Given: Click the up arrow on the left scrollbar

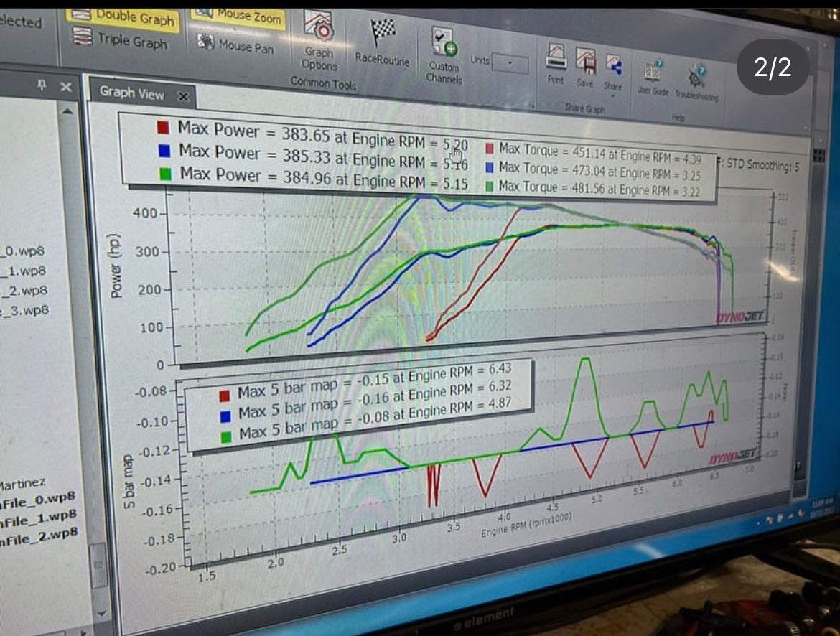Looking at the screenshot, I should point(67,111).
